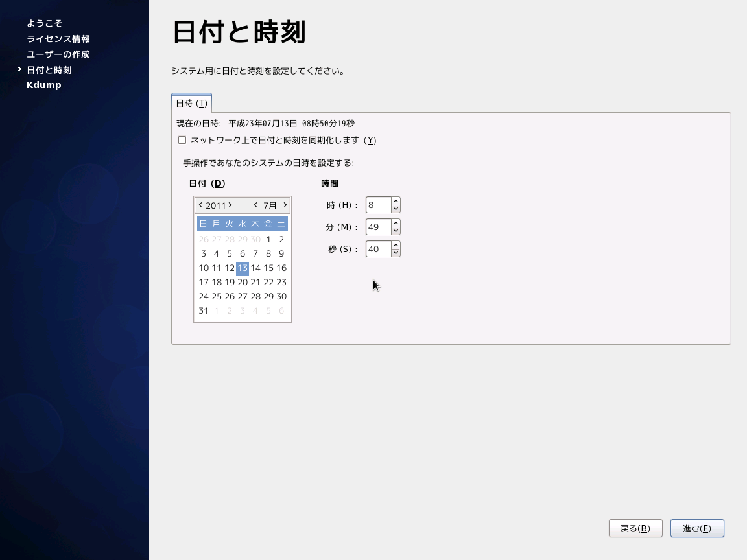This screenshot has height=560, width=747.
Task: Increment the hour using the up arrow
Action: click(396, 202)
